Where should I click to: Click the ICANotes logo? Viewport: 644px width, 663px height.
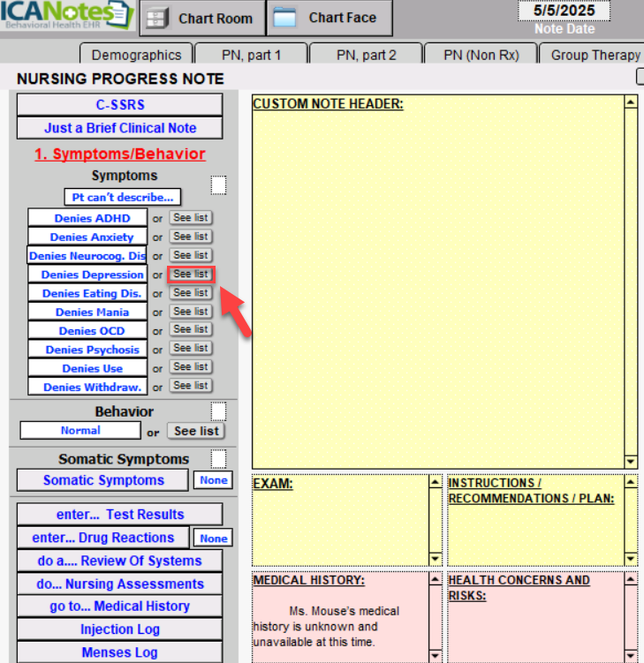pos(66,16)
